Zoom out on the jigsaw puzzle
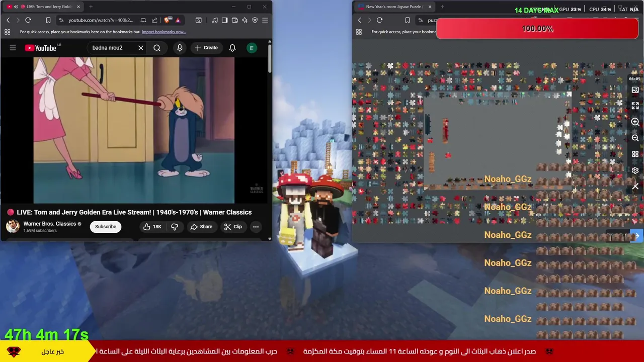 [x=635, y=138]
